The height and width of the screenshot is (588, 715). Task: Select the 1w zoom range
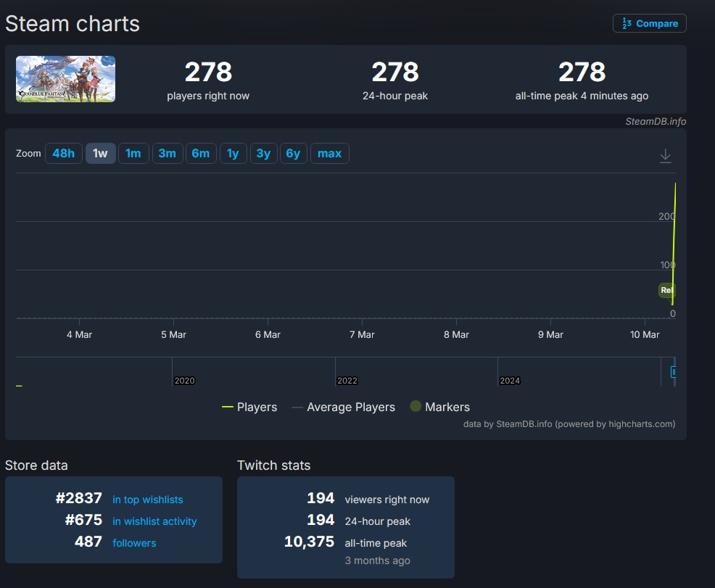100,153
